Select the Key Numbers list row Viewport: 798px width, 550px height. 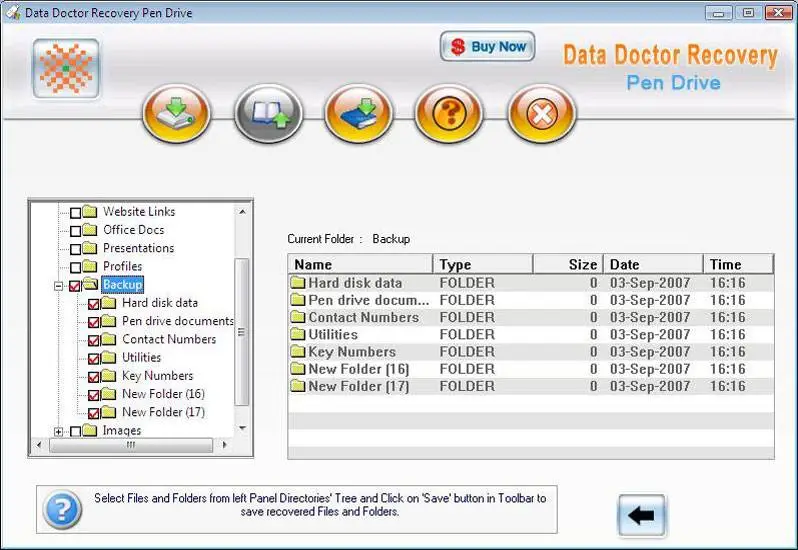531,352
